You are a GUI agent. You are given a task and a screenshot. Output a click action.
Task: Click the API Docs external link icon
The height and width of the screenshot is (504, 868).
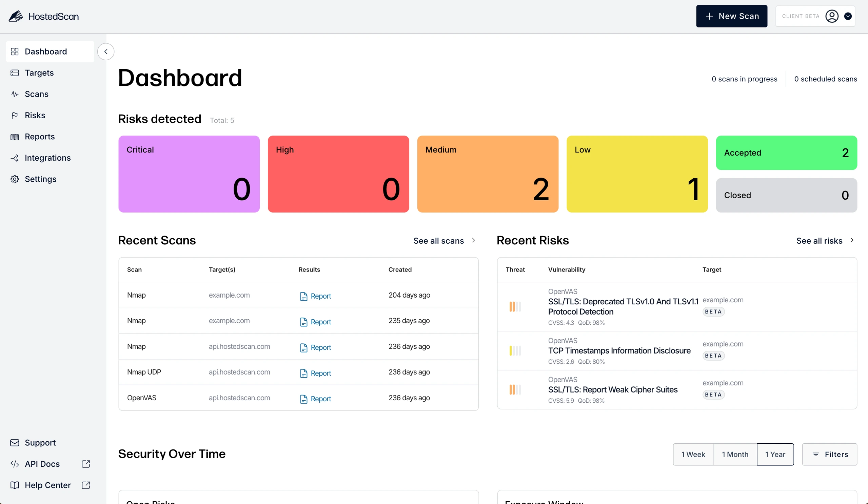click(x=86, y=464)
